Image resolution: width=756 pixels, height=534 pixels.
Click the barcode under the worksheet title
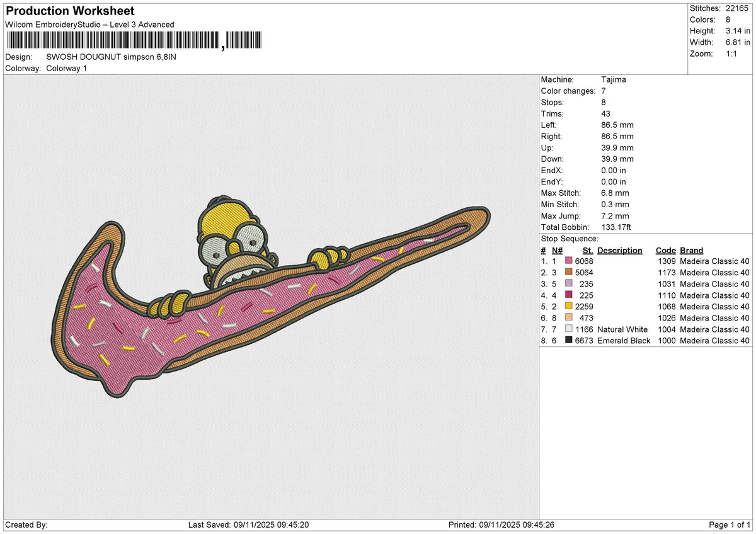click(x=134, y=41)
